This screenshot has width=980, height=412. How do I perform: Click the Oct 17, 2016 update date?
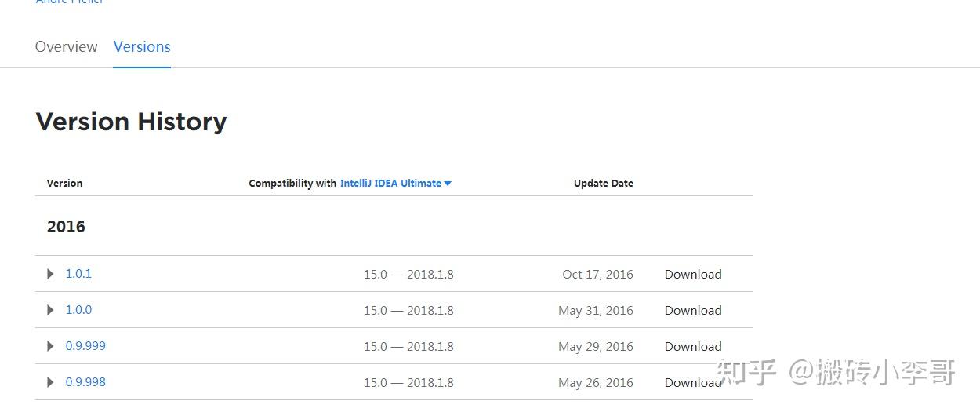(597, 274)
